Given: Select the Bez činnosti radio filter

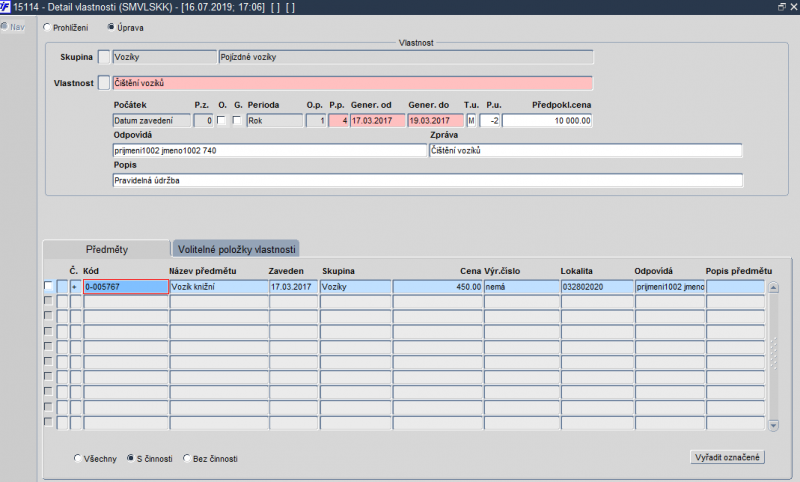Looking at the screenshot, I should (187, 459).
